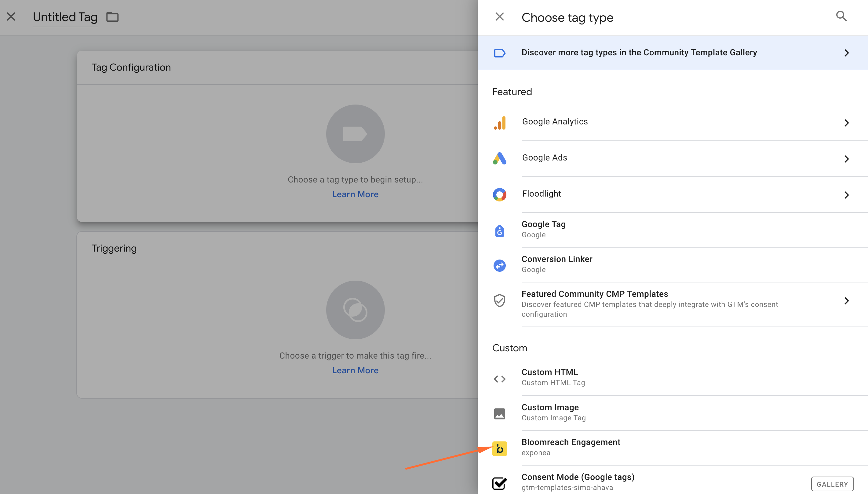Choose the Custom HTML tag type
The height and width of the screenshot is (494, 868).
coord(673,378)
